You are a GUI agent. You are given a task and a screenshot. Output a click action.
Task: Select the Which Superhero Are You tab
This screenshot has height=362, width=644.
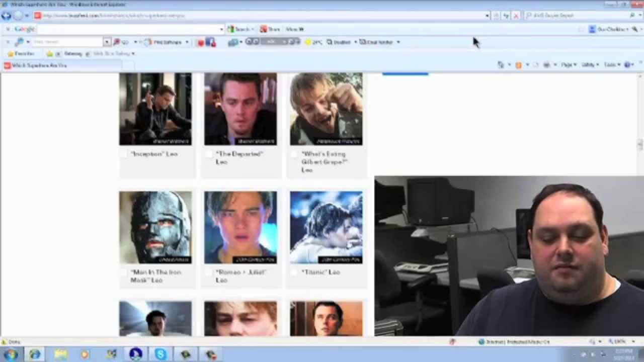coord(62,65)
